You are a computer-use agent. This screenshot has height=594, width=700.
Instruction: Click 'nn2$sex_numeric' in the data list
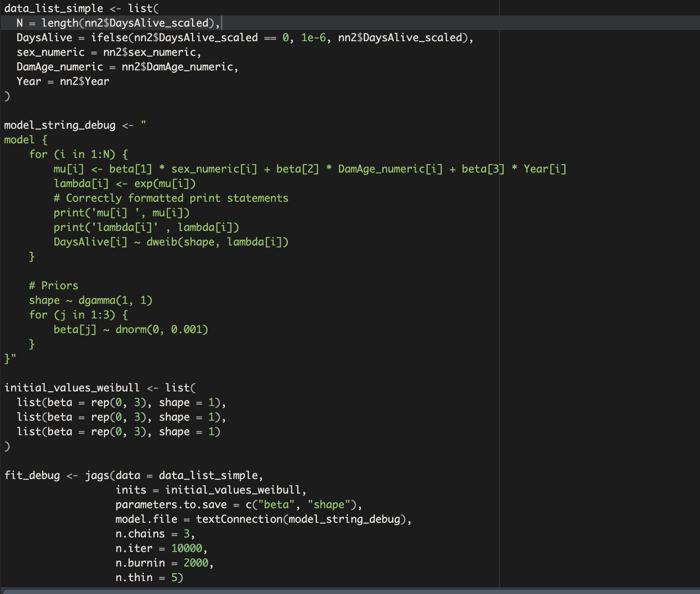pyautogui.click(x=150, y=52)
